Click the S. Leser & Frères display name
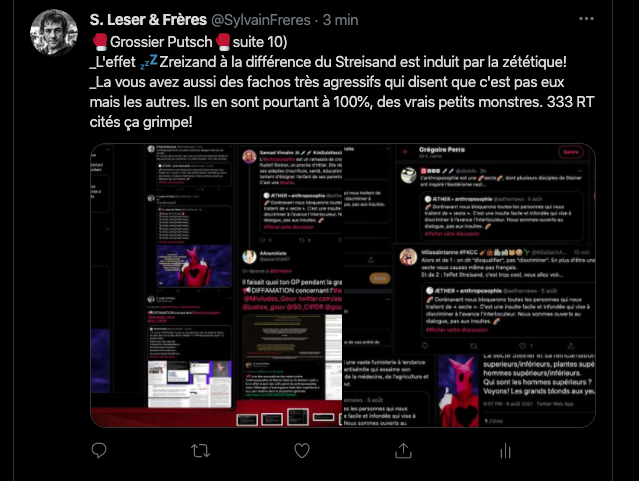 pos(148,20)
